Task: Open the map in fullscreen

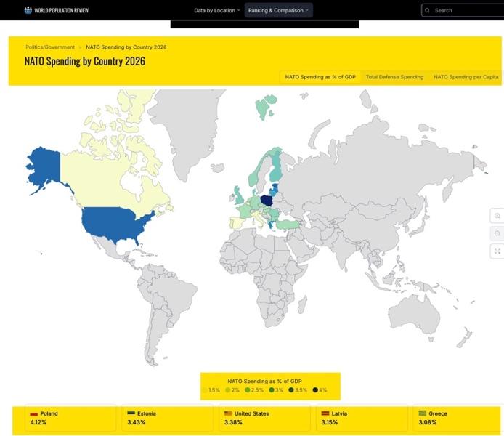Action: coord(497,251)
